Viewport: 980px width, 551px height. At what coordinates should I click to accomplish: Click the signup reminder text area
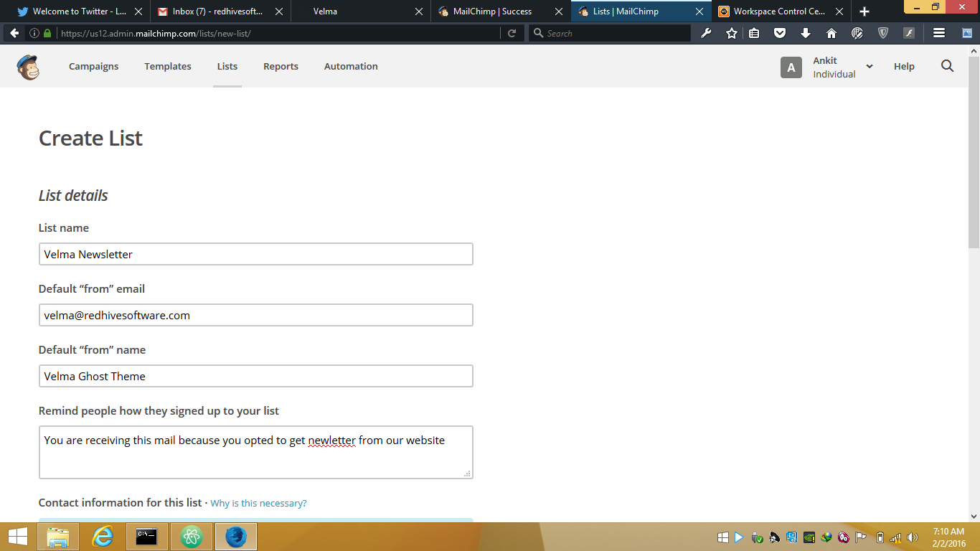coord(256,452)
